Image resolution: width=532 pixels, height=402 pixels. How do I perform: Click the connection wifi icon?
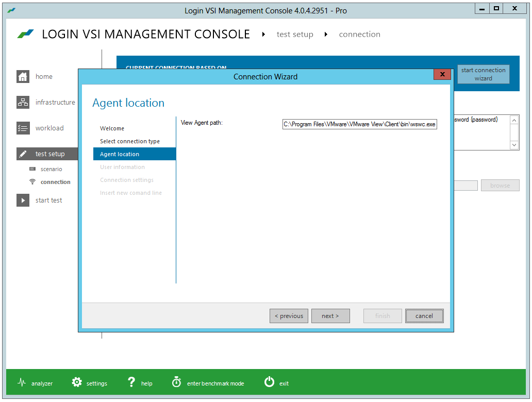point(32,182)
